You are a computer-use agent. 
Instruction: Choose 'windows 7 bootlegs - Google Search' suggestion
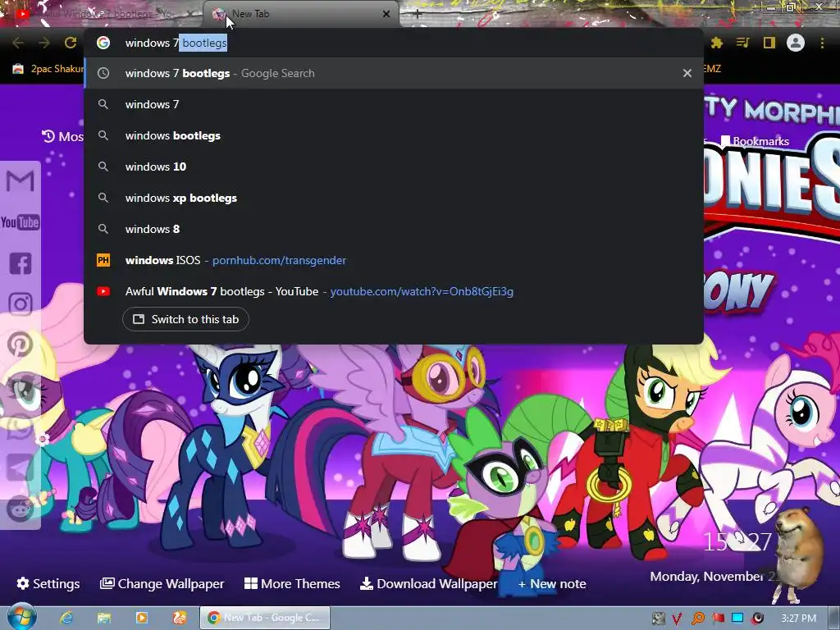coord(394,73)
